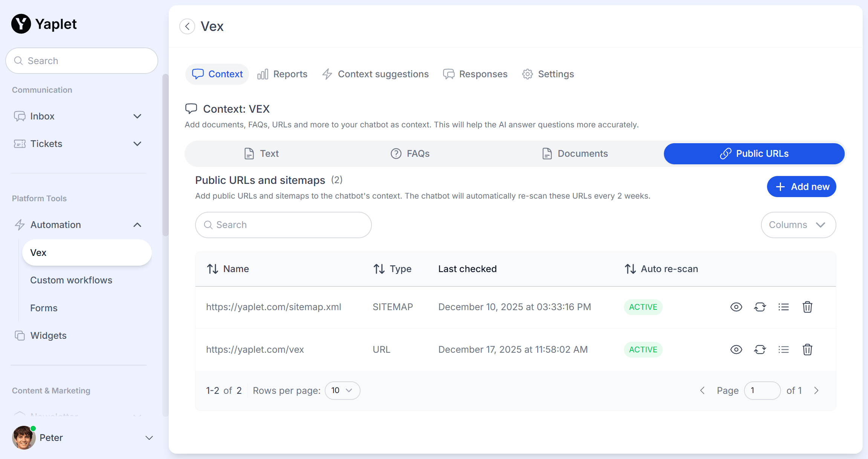
Task: Open Custom workflows in sidebar
Action: [71, 280]
